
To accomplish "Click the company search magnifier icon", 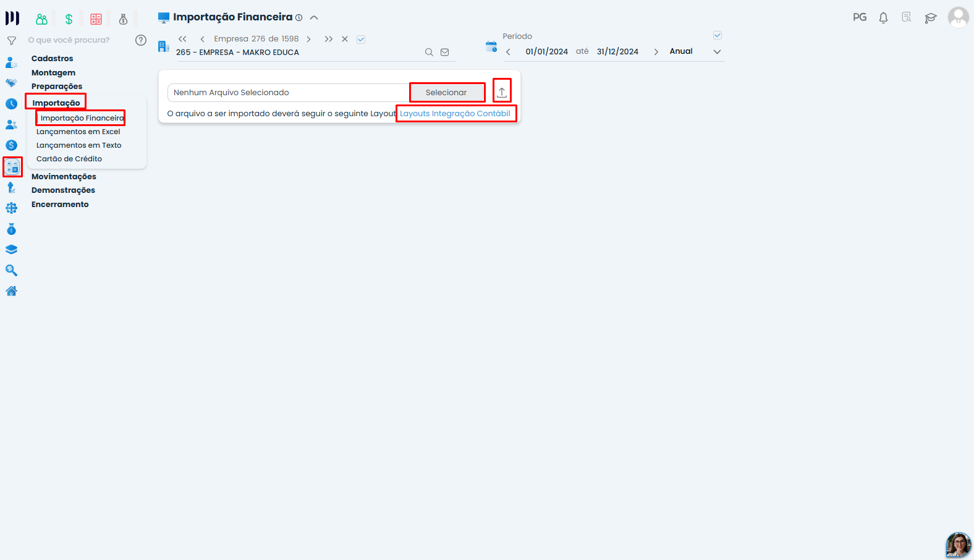I will 429,53.
